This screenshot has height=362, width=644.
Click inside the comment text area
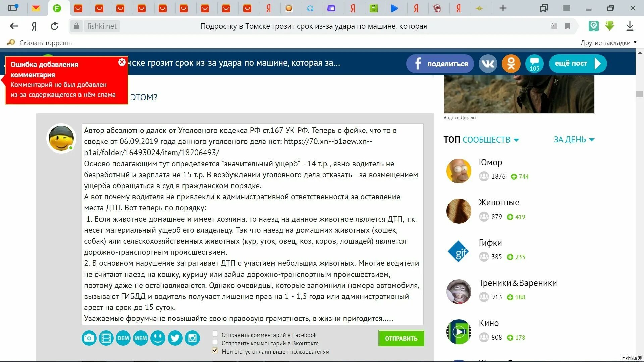252,224
